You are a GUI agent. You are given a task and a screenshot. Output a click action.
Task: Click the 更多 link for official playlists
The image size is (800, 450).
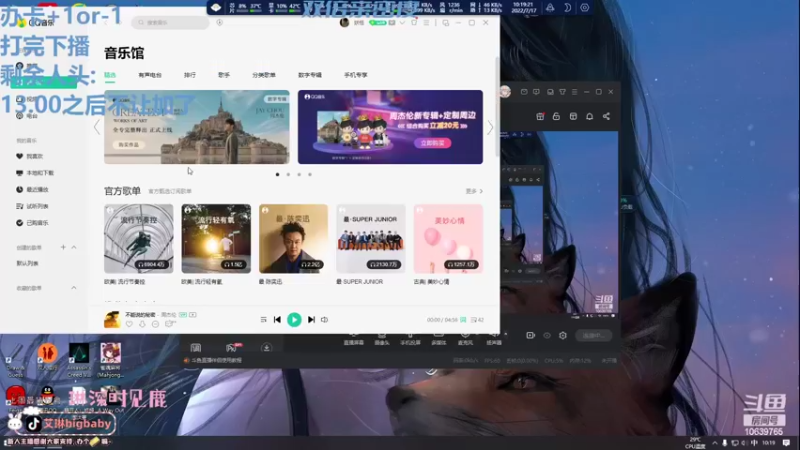[x=474, y=191]
